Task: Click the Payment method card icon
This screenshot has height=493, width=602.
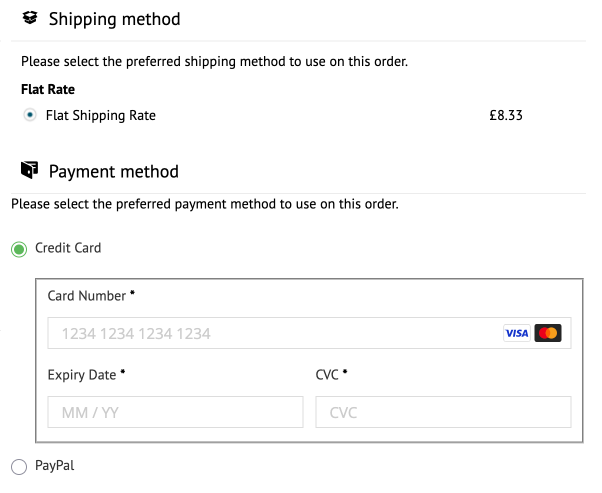Action: tap(30, 171)
